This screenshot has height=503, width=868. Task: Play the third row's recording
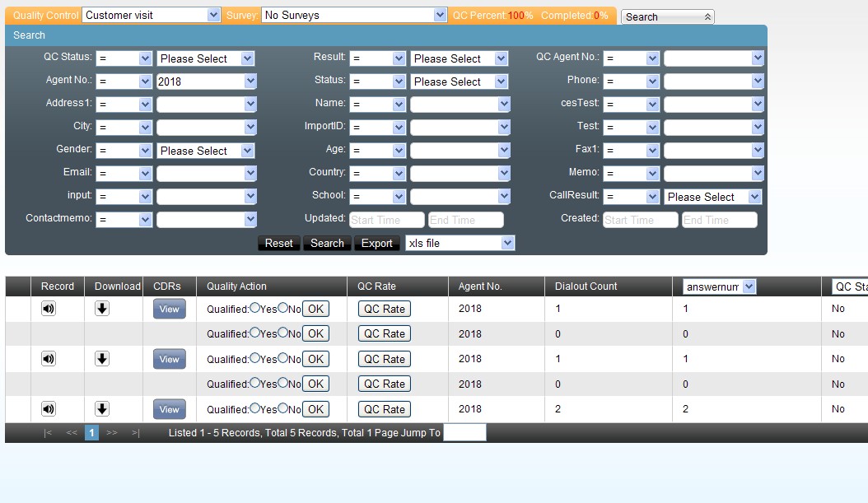click(x=49, y=359)
